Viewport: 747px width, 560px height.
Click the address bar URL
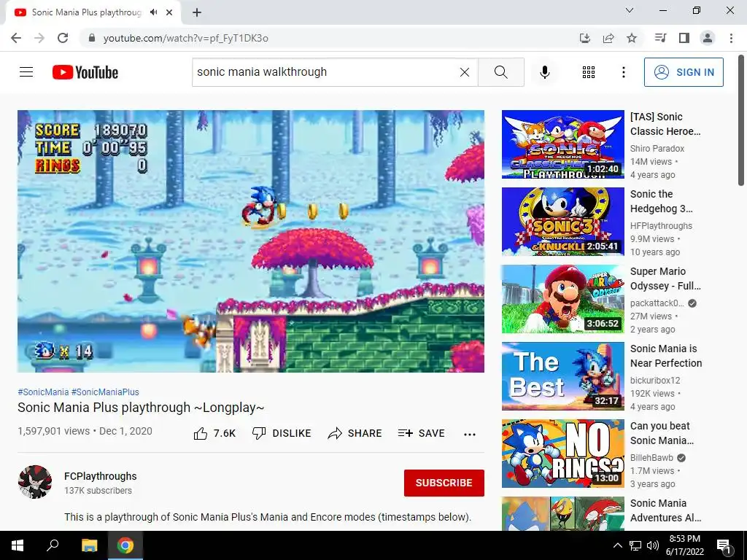click(186, 38)
